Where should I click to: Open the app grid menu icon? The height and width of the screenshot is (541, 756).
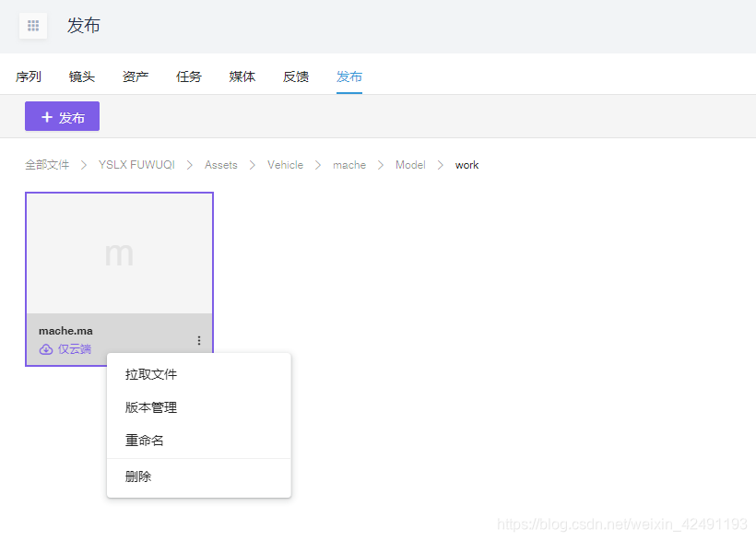pyautogui.click(x=33, y=26)
